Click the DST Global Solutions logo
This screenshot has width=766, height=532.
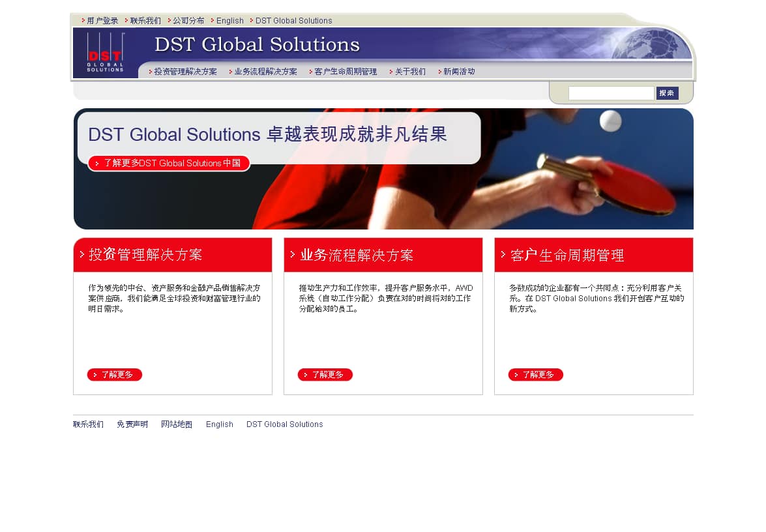coord(105,52)
